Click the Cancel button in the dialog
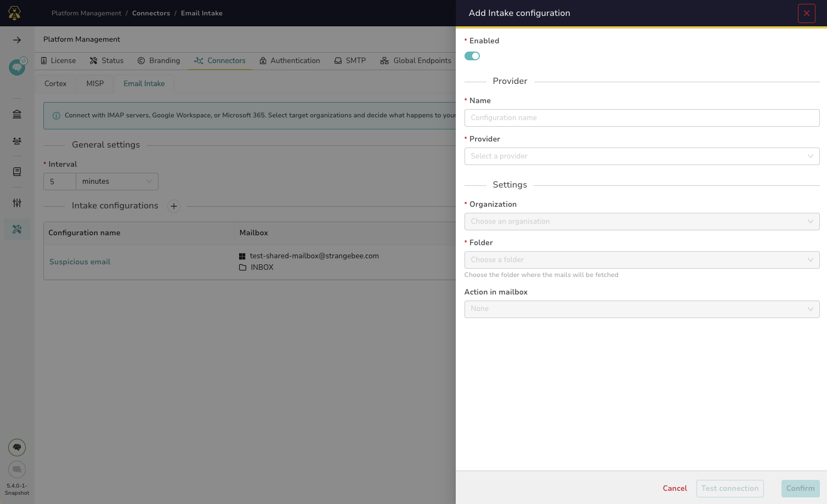The width and height of the screenshot is (827, 504). (x=675, y=488)
